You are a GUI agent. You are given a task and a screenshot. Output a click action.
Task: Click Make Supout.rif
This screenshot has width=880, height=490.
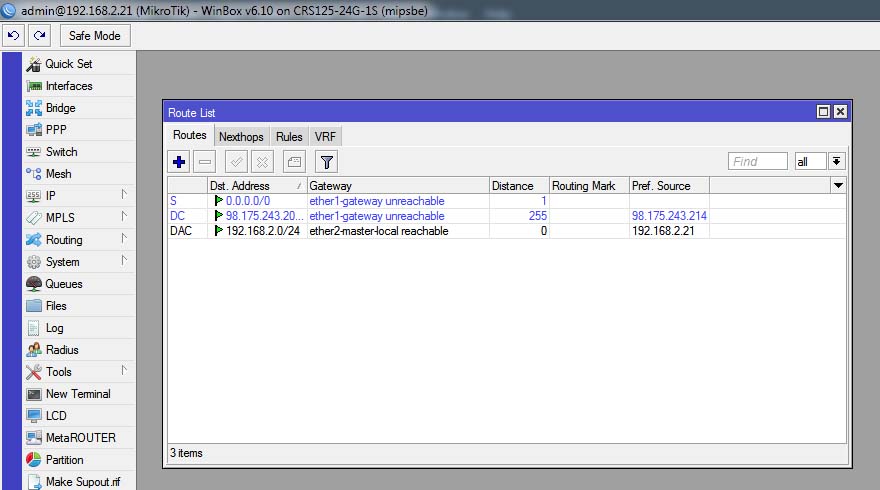tap(79, 482)
